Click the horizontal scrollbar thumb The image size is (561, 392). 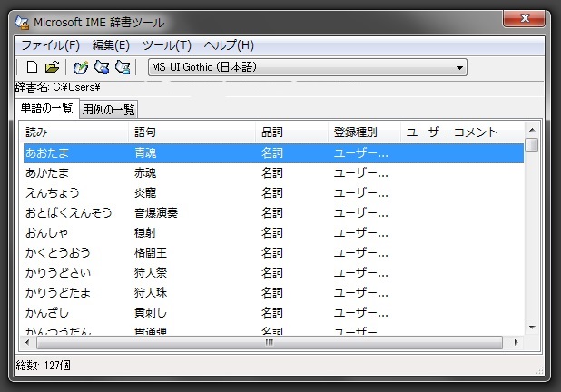pyautogui.click(x=270, y=343)
